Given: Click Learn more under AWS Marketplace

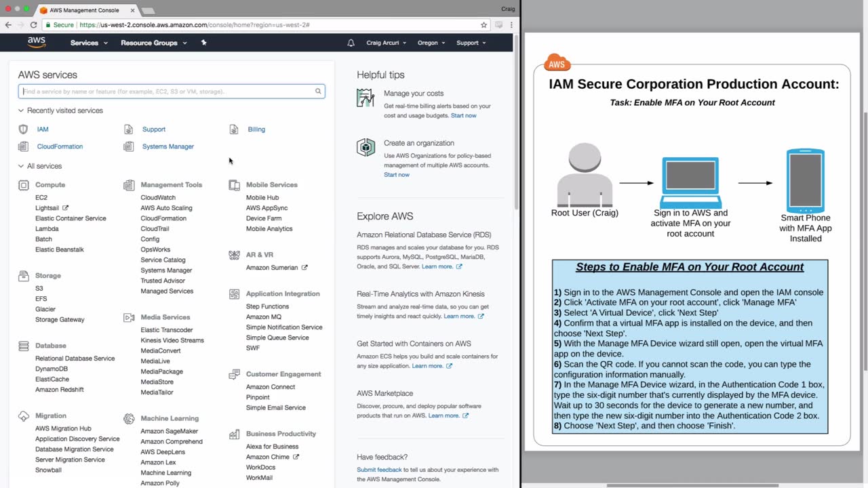Looking at the screenshot, I should [443, 415].
